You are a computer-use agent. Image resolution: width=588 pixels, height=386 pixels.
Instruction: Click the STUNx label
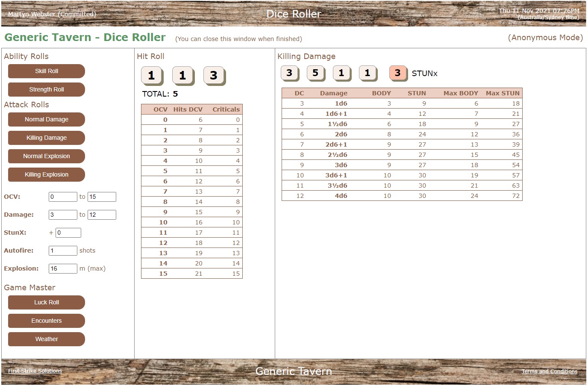[424, 74]
